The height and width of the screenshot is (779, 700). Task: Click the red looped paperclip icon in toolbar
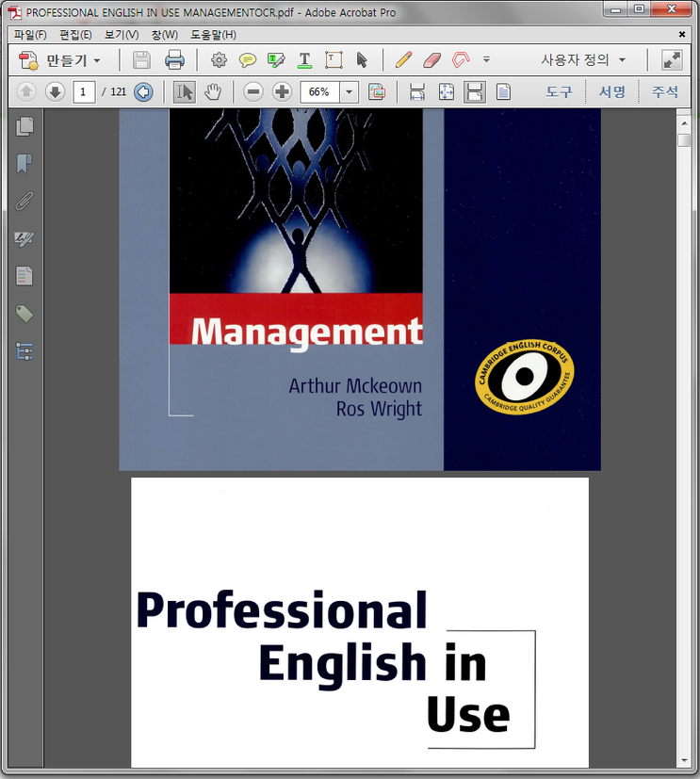(x=461, y=60)
